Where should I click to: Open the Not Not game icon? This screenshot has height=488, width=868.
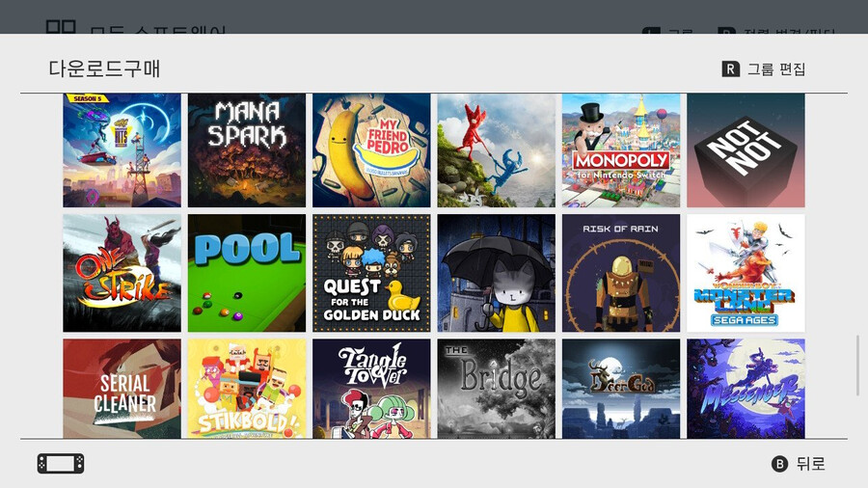746,149
